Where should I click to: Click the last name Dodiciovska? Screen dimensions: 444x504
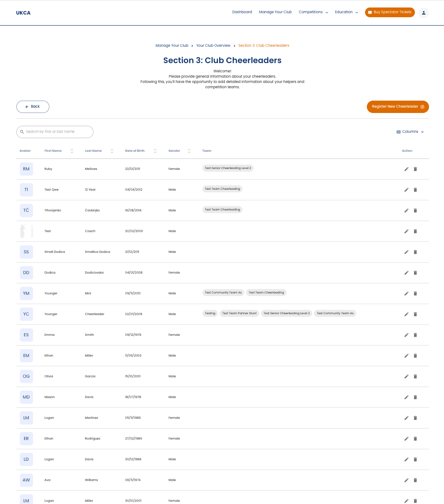(x=94, y=273)
